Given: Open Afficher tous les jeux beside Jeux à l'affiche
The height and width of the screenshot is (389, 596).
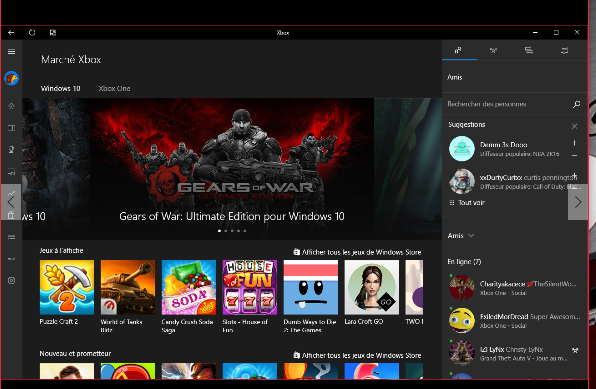Looking at the screenshot, I should (357, 252).
